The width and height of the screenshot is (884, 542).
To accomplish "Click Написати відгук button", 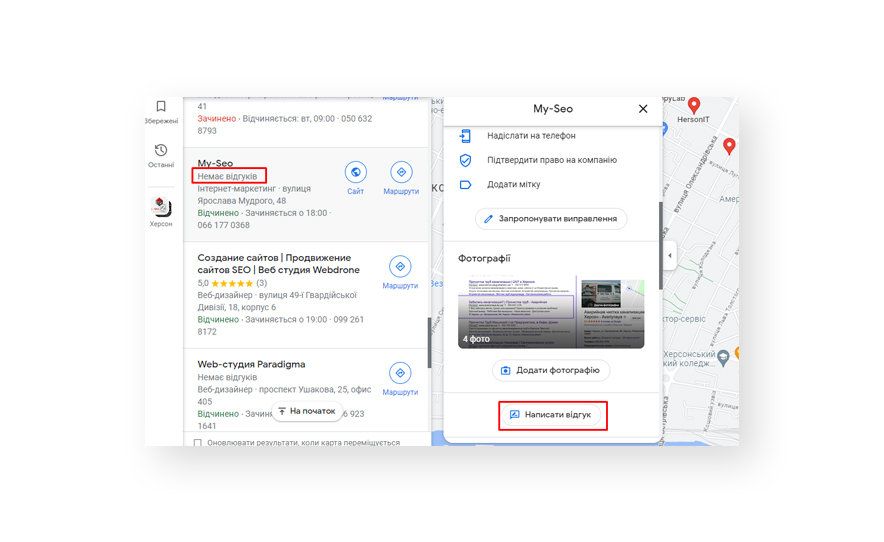I will (x=551, y=414).
